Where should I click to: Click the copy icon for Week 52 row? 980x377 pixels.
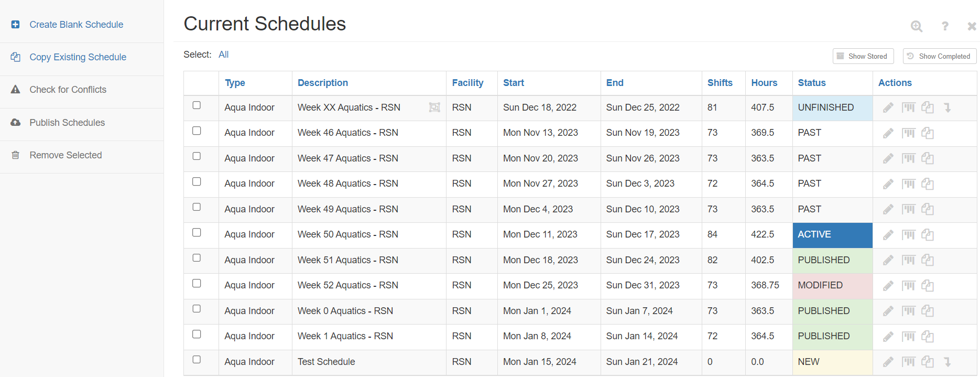[928, 286]
